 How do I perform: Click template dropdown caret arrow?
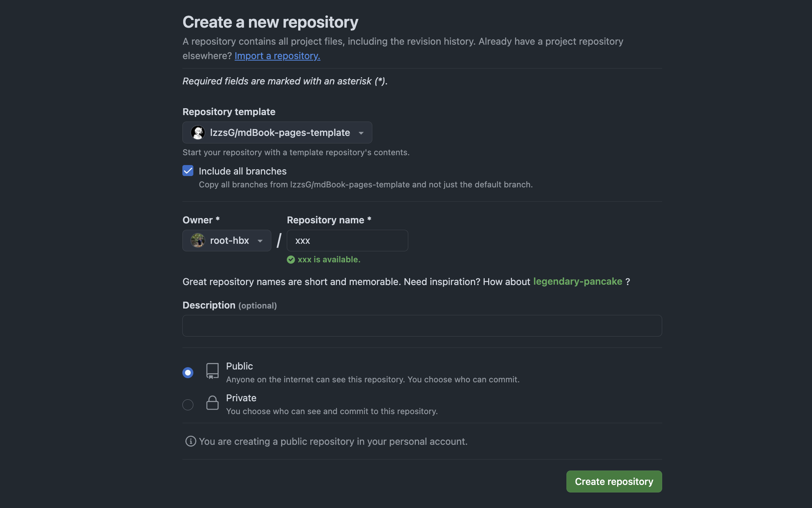pos(361,133)
